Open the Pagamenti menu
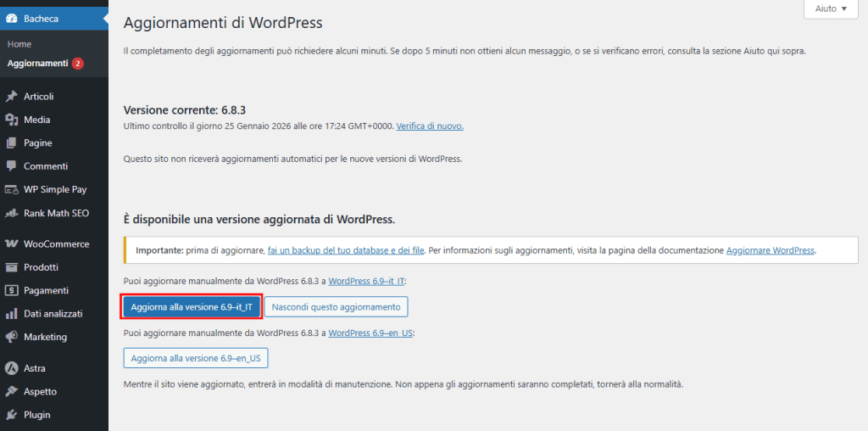The image size is (868, 431). [54, 290]
